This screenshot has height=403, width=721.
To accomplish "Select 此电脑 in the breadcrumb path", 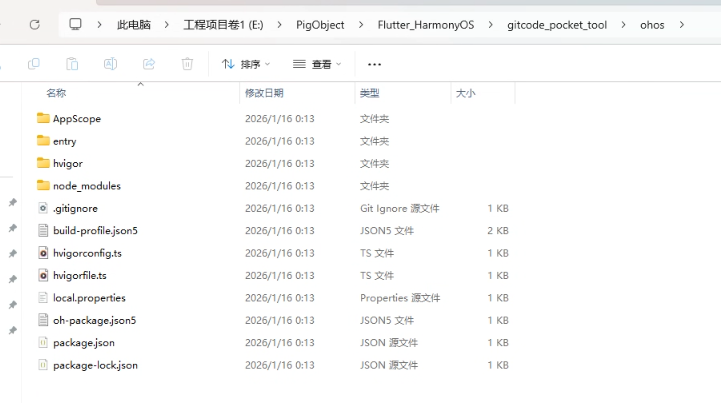I will point(134,25).
